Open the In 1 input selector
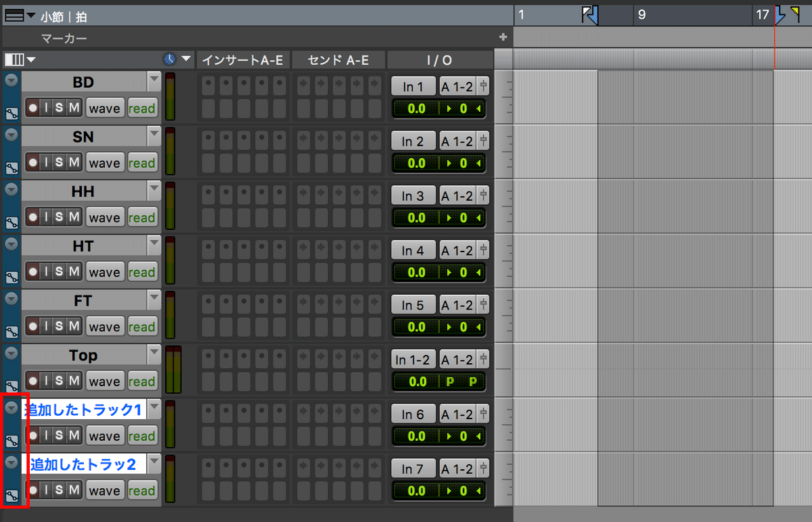The image size is (812, 522). tap(413, 86)
